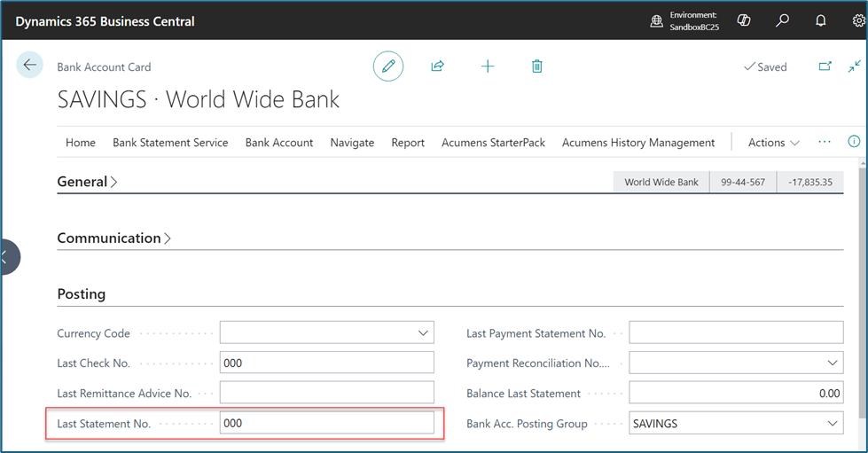The width and height of the screenshot is (868, 453).
Task: Click the Balance Last Statement field
Action: 736,394
